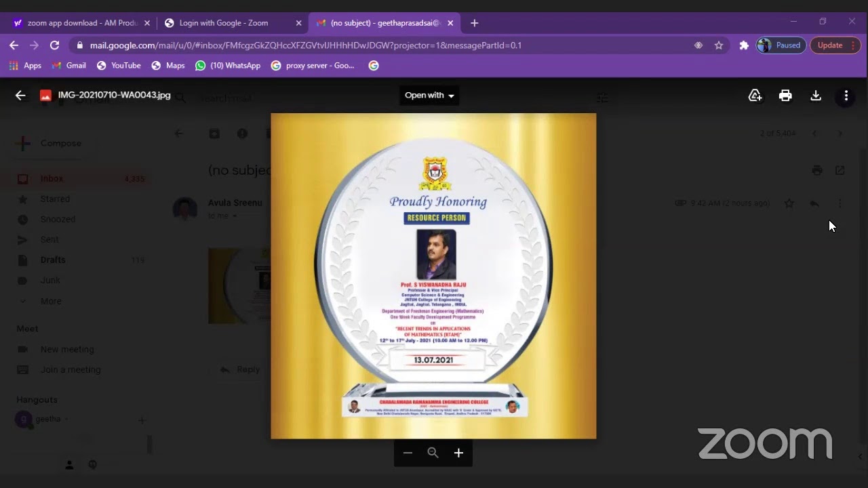
Task: Open the attachment thumbnail in the email
Action: point(239,286)
